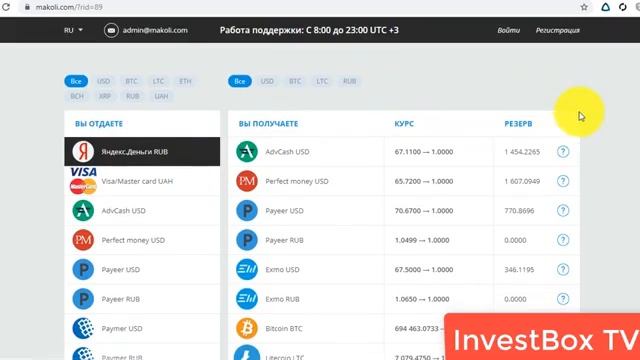Click the help icon for Perfect money USD row
This screenshot has height=360, width=640.
(563, 181)
